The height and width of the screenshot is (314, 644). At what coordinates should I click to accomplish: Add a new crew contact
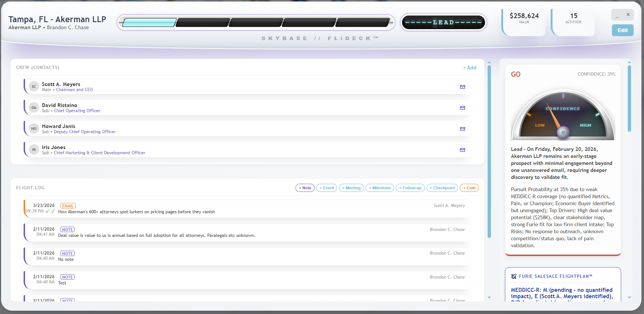[470, 68]
